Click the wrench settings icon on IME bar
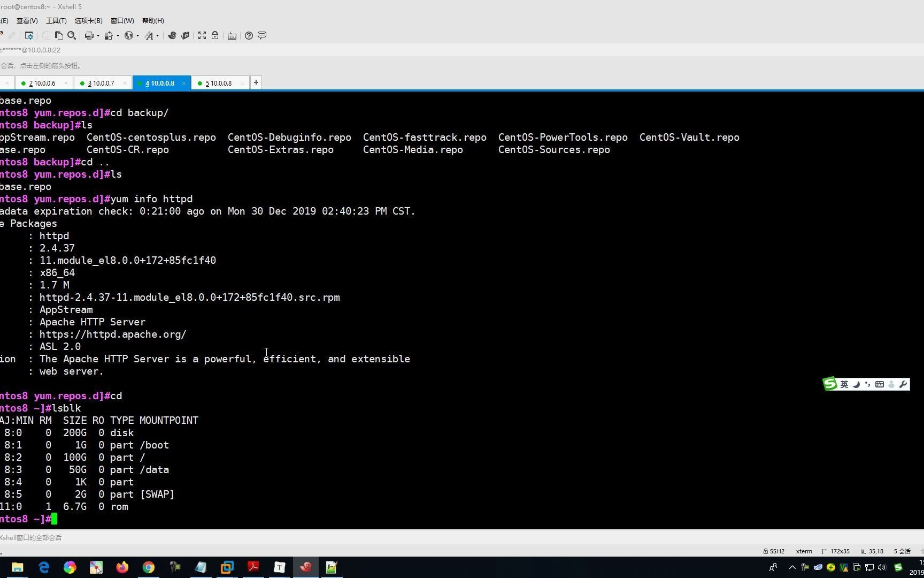Screen dimensions: 924x578 tap(903, 384)
